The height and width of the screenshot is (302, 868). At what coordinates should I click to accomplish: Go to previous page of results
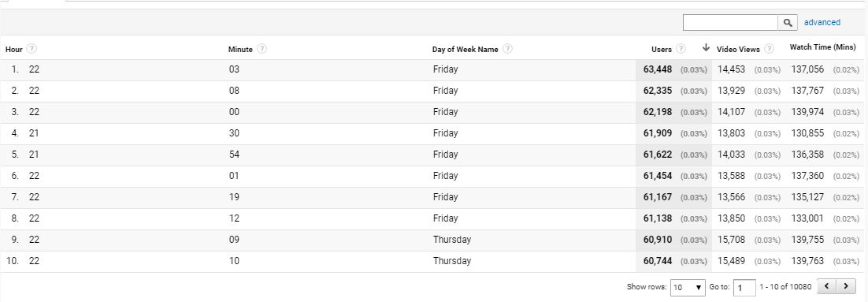[x=826, y=286]
